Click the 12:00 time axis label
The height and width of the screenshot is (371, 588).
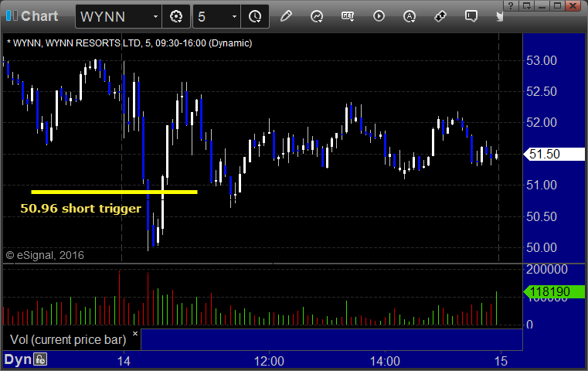pyautogui.click(x=269, y=361)
